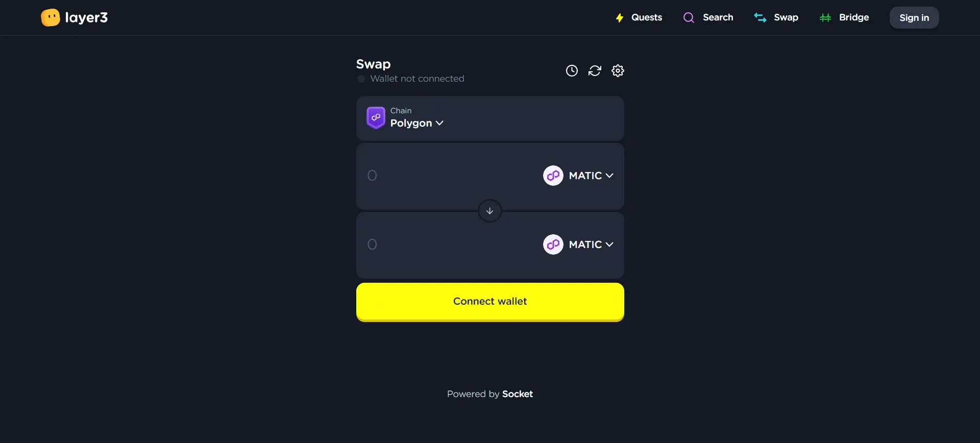Click the Polygon chain shield icon
Image resolution: width=980 pixels, height=443 pixels.
point(376,118)
